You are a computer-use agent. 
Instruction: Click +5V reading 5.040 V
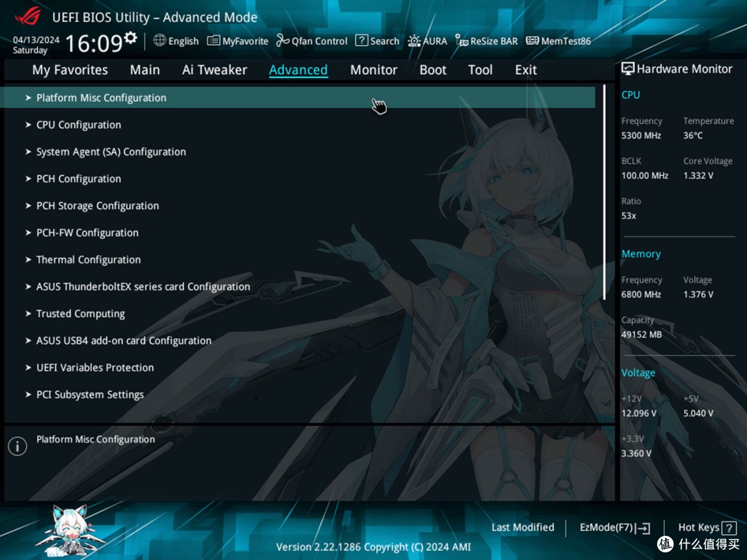coord(698,413)
